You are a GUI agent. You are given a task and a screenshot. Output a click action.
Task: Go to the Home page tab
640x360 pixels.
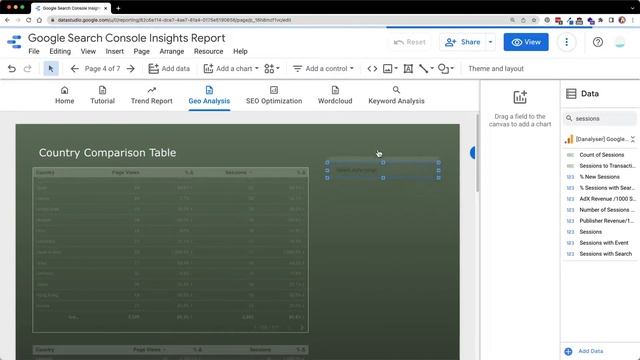(64, 96)
